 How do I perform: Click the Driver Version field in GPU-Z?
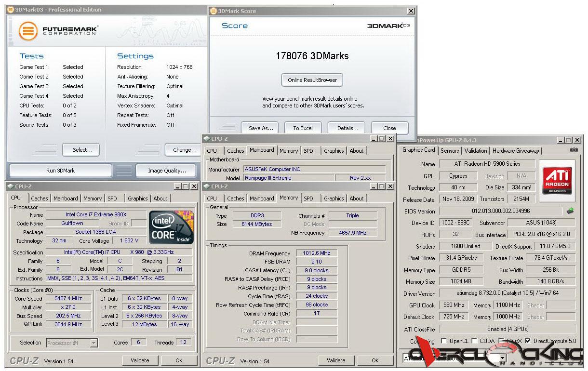click(x=507, y=293)
